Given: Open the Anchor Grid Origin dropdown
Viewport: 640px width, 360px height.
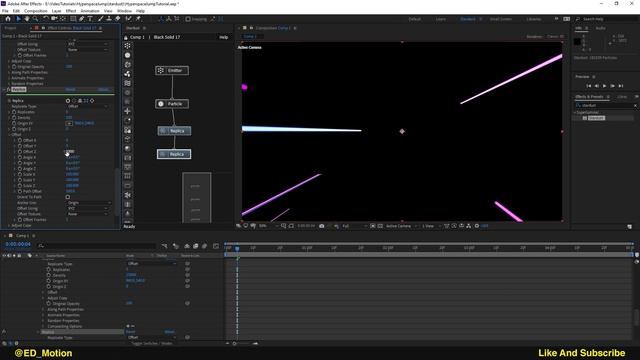Looking at the screenshot, I should [88, 202].
